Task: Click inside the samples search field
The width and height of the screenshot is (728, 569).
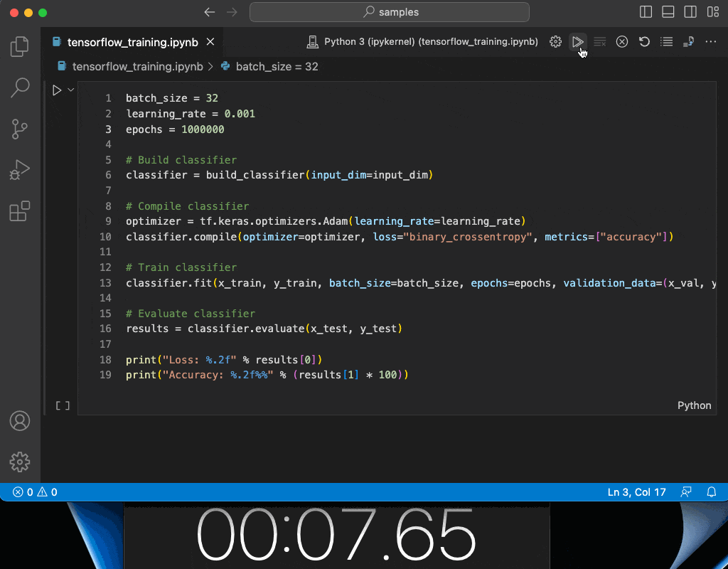Action: 389,11
